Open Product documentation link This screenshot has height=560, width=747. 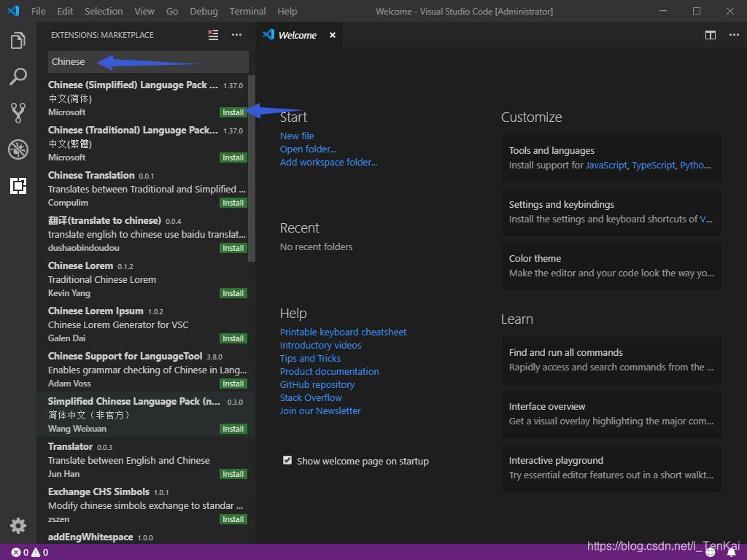tap(329, 371)
